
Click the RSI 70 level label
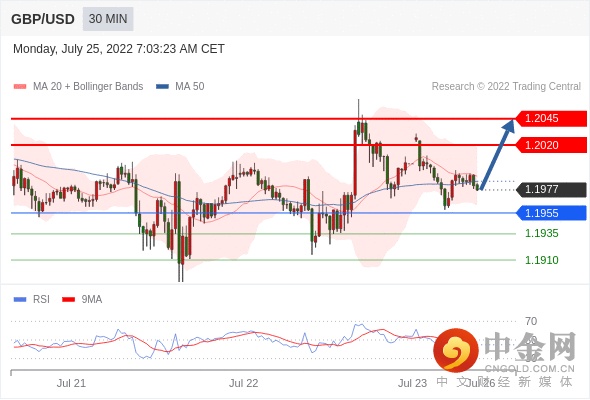click(531, 321)
